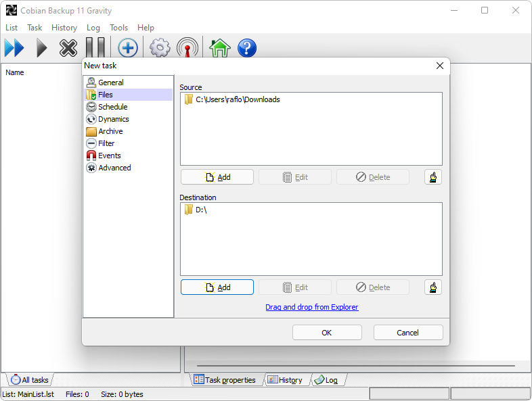The image size is (532, 401).
Task: Select General in New task sidebar
Action: point(128,82)
